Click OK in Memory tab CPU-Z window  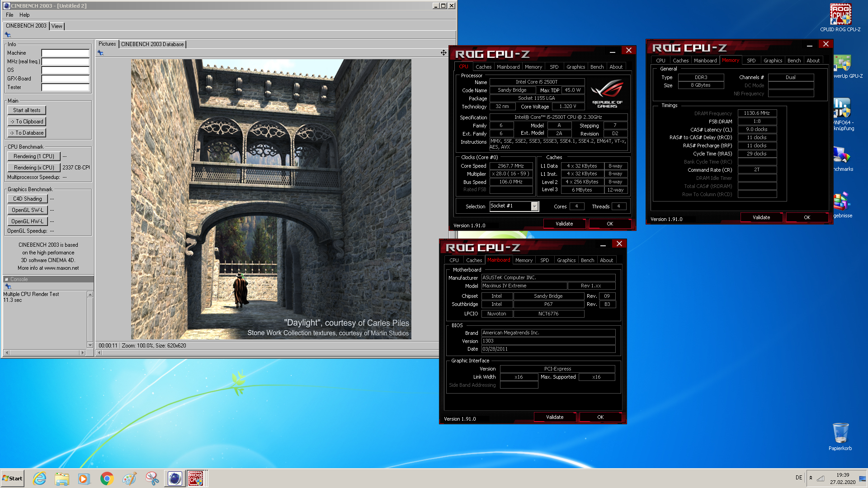[807, 217]
